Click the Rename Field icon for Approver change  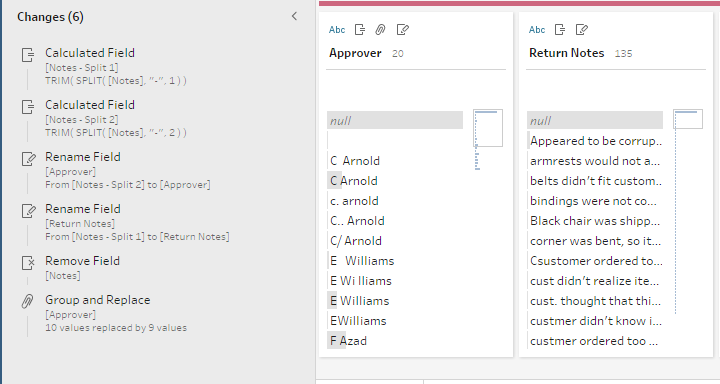click(x=28, y=159)
